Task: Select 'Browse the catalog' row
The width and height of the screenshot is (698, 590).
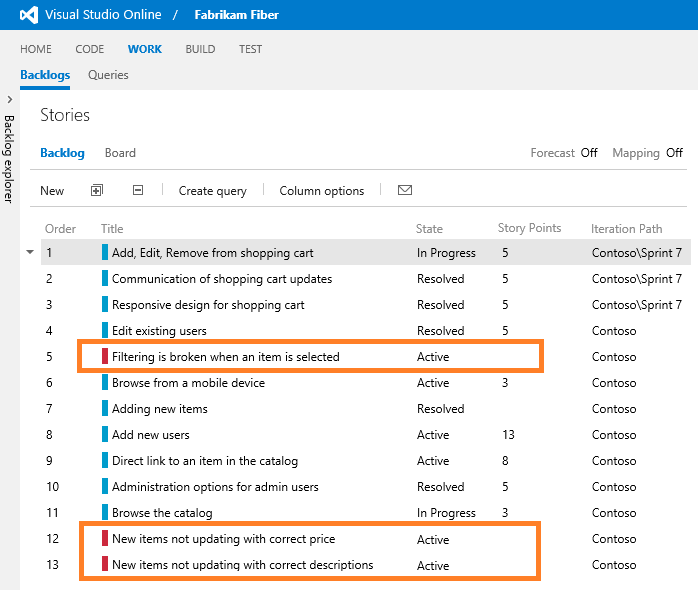Action: point(366,513)
